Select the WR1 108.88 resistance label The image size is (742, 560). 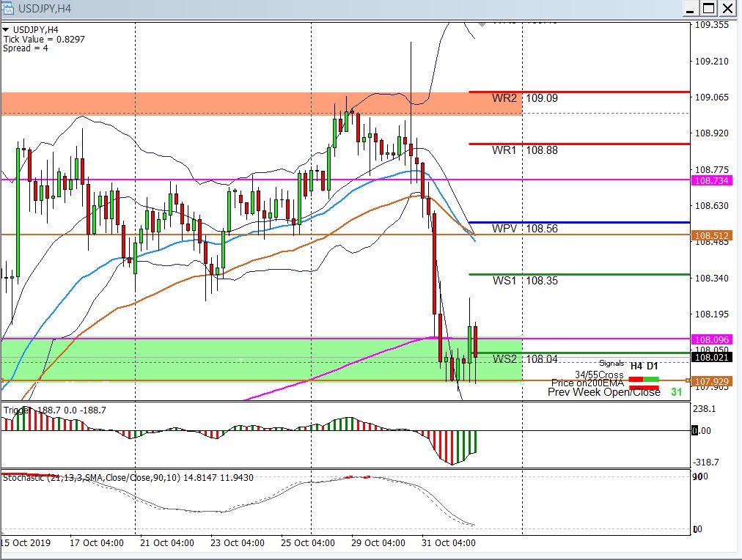525,150
